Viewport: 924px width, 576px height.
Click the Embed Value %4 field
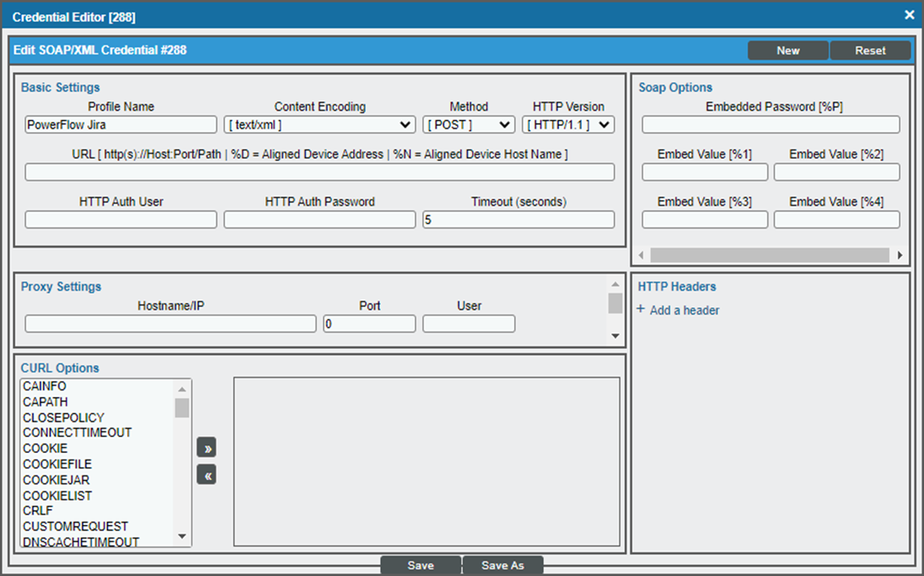[x=837, y=219]
